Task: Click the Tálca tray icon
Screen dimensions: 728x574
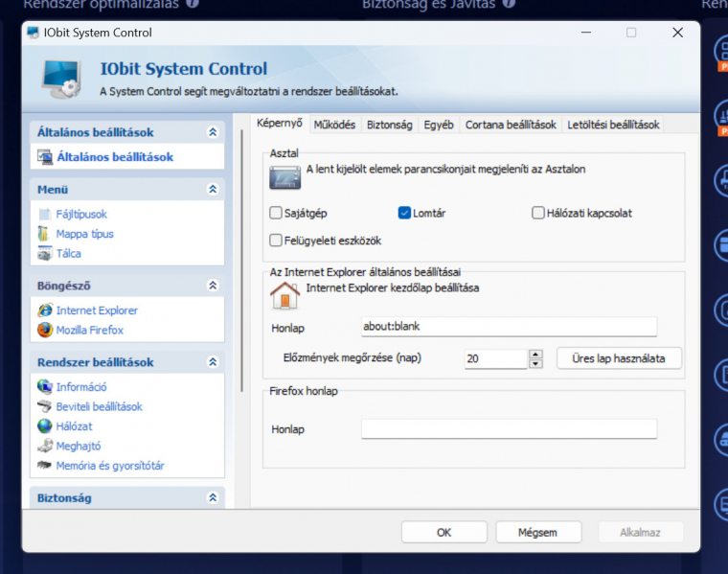Action: (45, 254)
